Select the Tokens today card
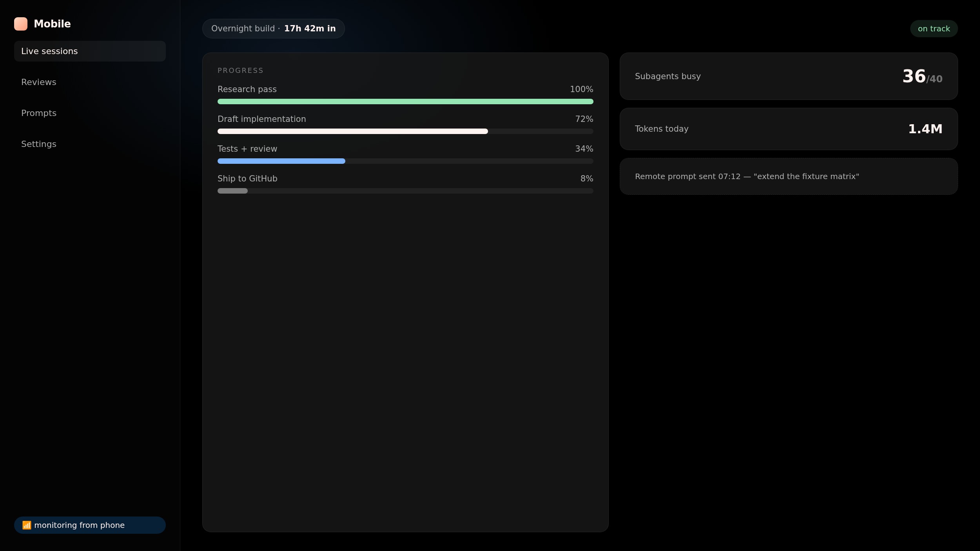 [789, 129]
